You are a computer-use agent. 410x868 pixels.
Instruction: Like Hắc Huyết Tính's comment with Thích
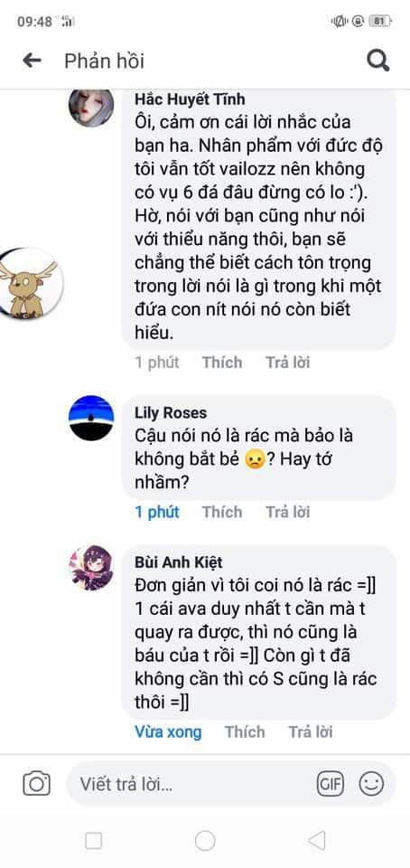(x=222, y=363)
